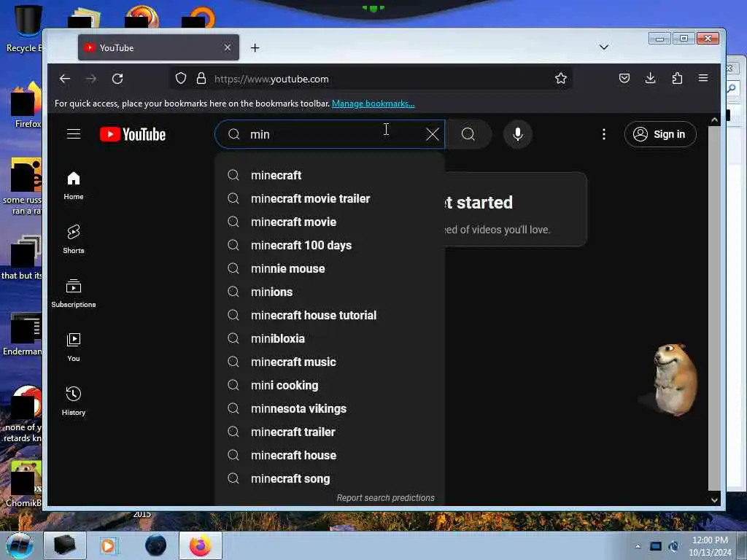Open the You section in sidebar
Viewport: 747px width, 560px height.
pos(74,348)
